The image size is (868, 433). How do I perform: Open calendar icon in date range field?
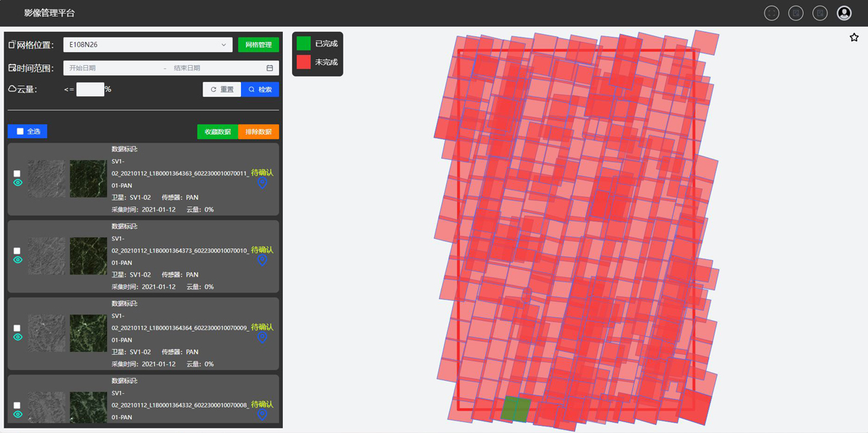coord(270,68)
